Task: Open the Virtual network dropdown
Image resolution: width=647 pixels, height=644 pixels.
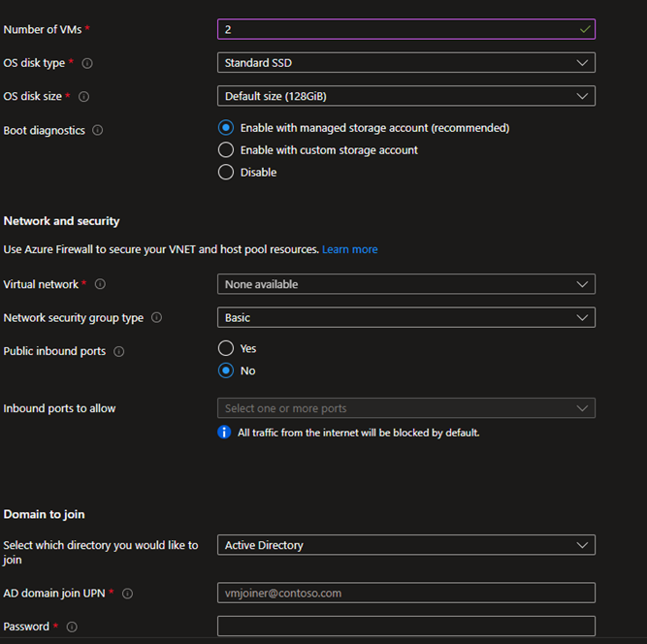Action: [405, 284]
